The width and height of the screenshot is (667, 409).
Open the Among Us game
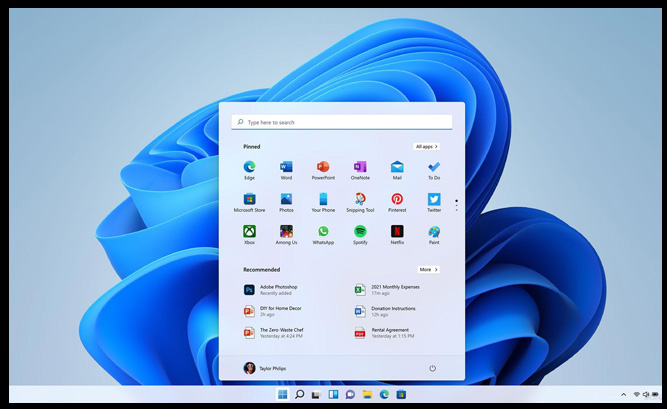[x=286, y=235]
